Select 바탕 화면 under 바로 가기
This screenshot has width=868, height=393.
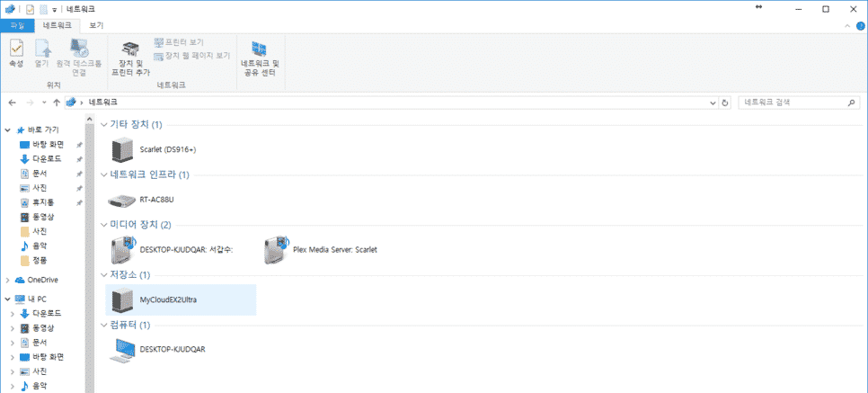click(x=47, y=145)
